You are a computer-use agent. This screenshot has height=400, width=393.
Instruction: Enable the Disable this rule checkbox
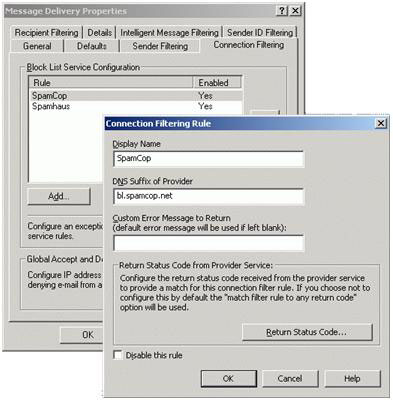(118, 355)
